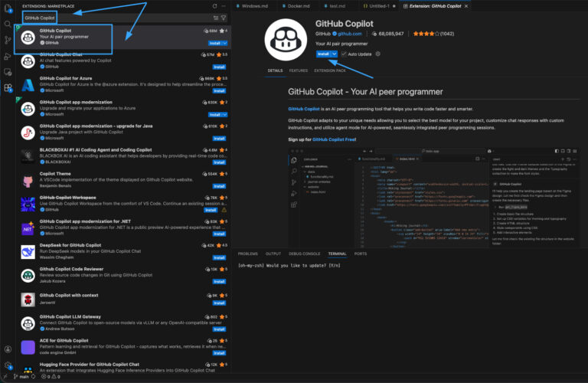Install ACE for GitHub Copilot

219,353
